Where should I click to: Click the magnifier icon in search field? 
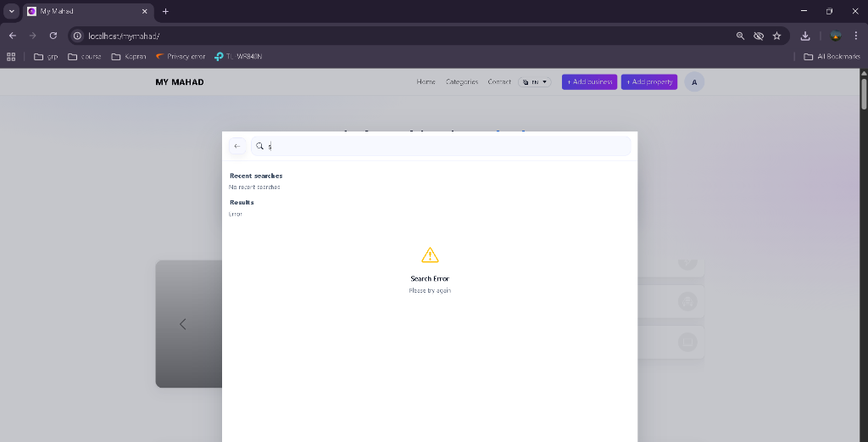tap(260, 146)
